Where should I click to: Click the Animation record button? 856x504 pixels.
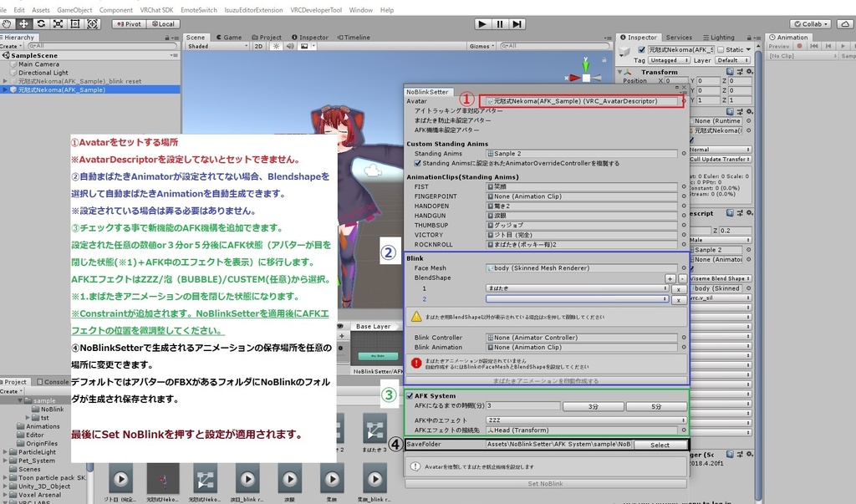(800, 47)
